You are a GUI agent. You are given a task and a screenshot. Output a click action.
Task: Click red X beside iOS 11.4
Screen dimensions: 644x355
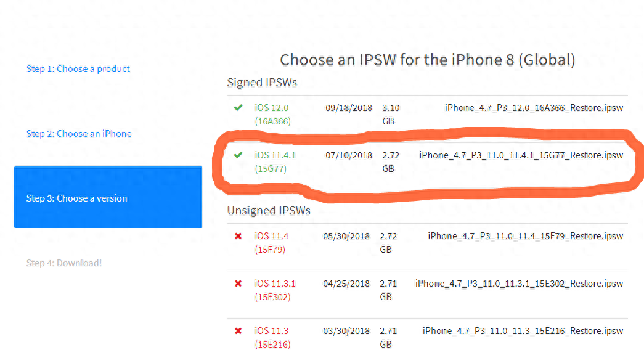238,236
